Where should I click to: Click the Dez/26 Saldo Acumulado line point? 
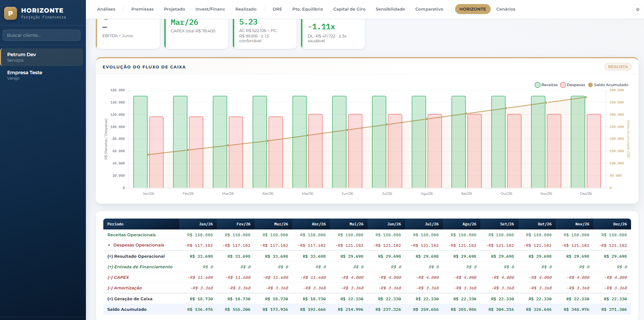[586, 97]
